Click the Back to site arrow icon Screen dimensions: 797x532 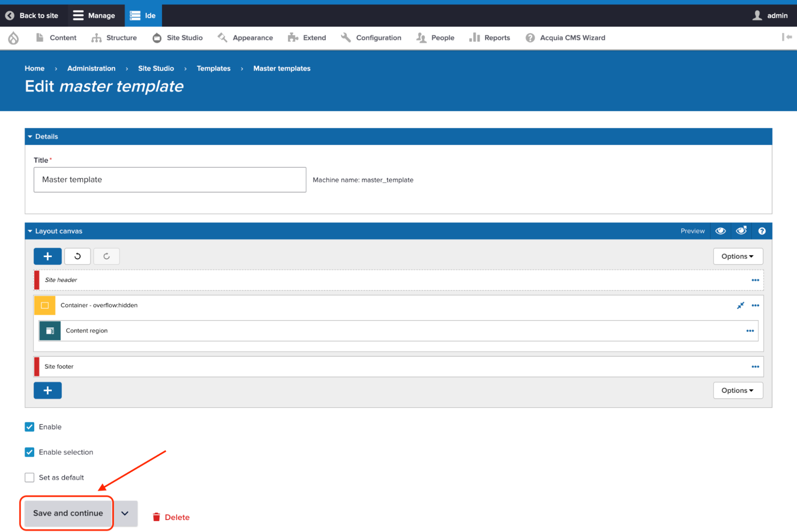[x=10, y=16]
